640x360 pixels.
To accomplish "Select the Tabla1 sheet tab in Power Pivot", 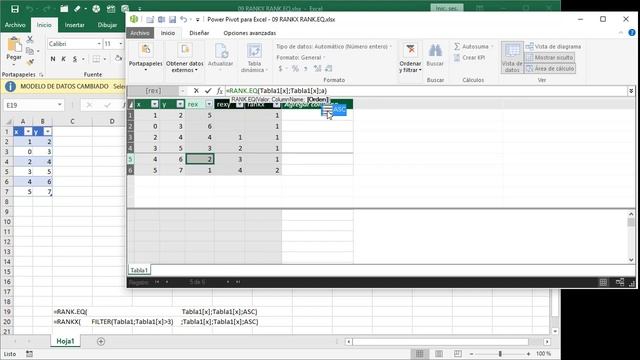I will 139,270.
